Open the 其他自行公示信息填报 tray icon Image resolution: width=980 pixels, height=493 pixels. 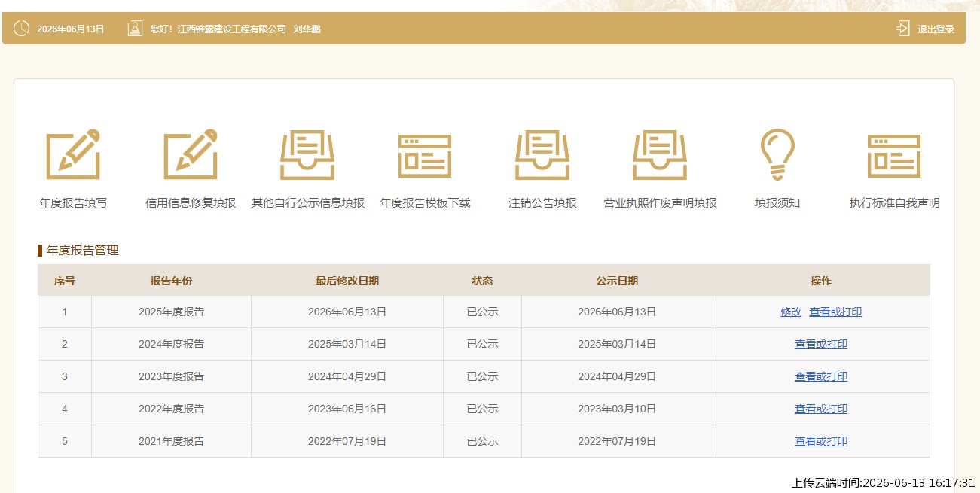click(307, 155)
